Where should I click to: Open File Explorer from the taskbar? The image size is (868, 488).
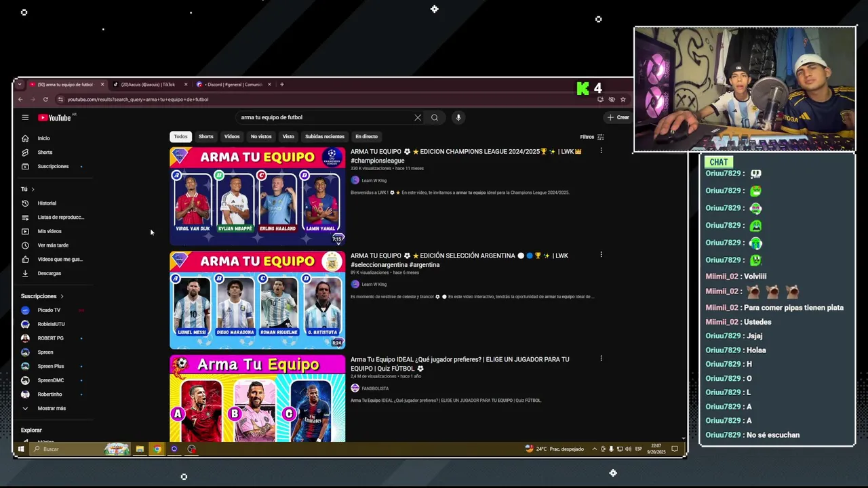140,449
